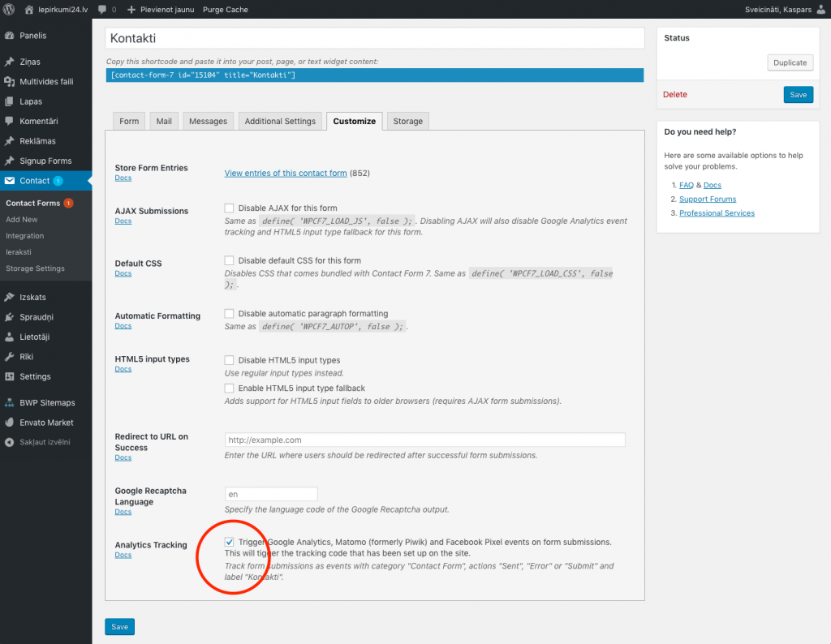Click the Redirect to URL input field
831x644 pixels.
pos(424,440)
